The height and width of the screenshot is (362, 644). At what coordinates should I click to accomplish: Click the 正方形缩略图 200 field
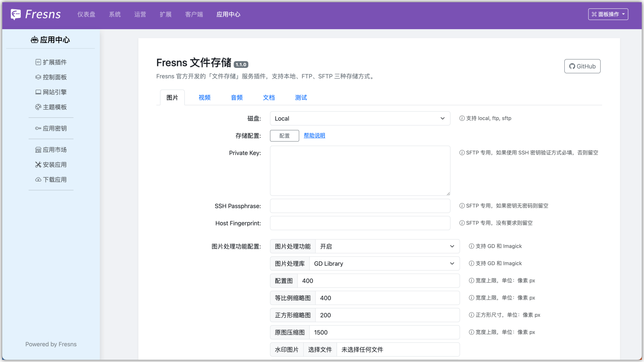387,315
